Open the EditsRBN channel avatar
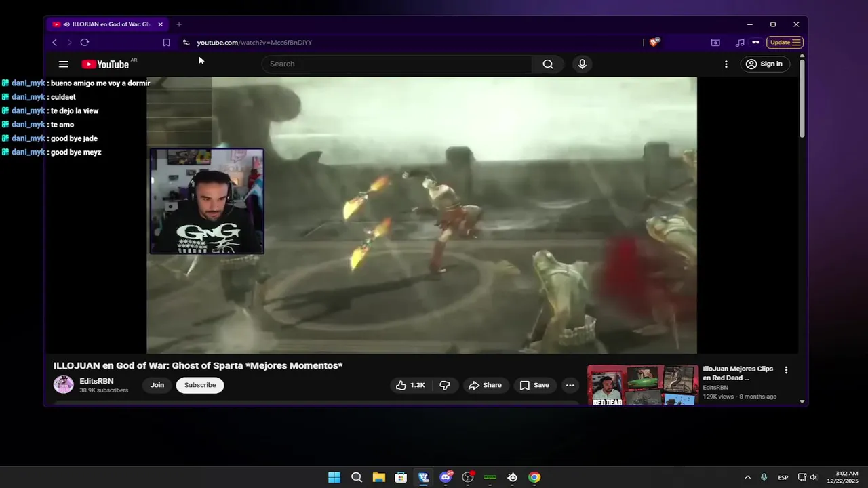 64,384
